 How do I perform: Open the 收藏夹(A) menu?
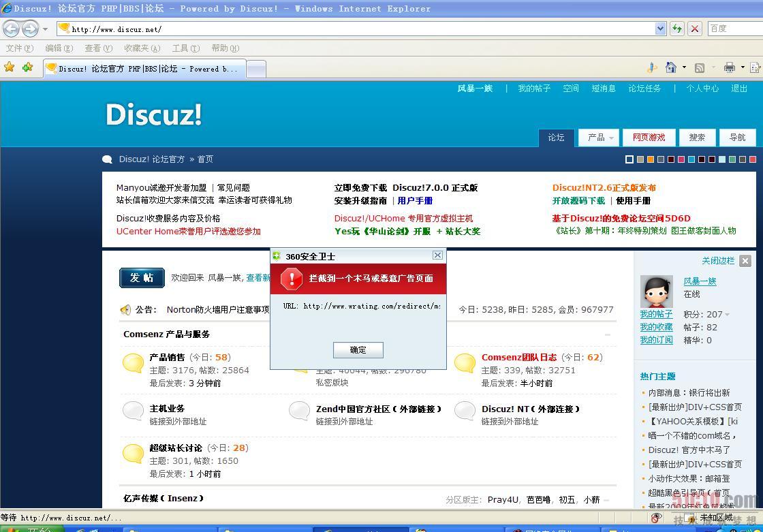[x=142, y=48]
